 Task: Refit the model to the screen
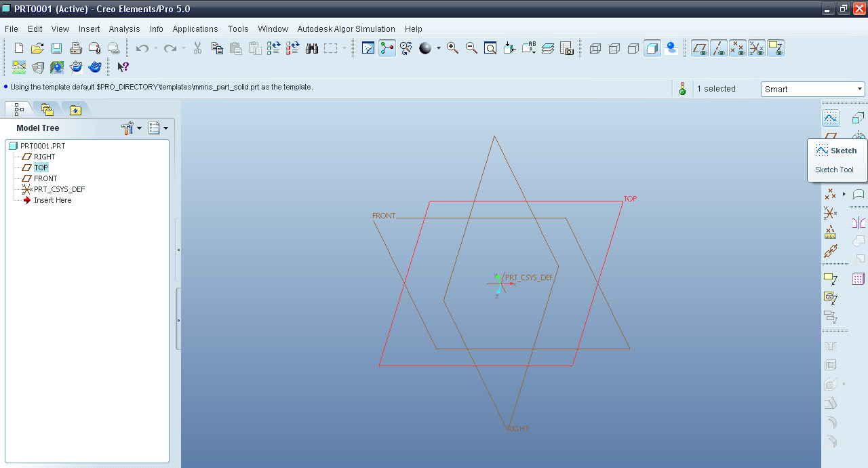pyautogui.click(x=490, y=48)
